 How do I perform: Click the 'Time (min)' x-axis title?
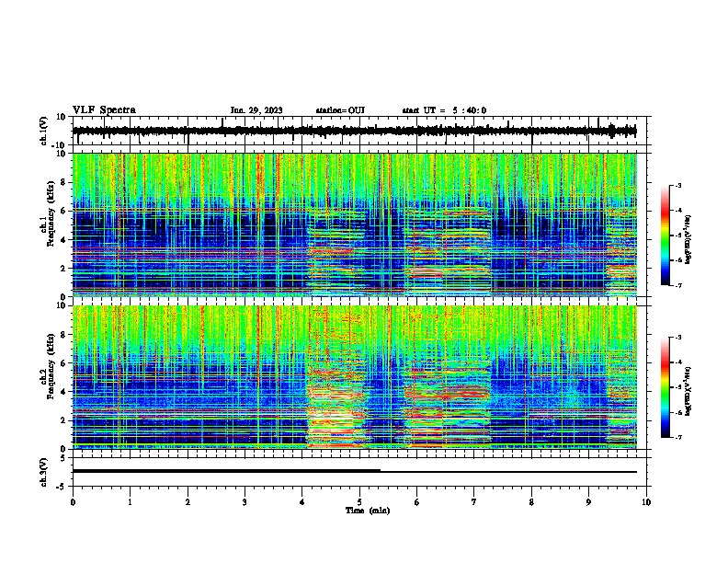tap(368, 511)
